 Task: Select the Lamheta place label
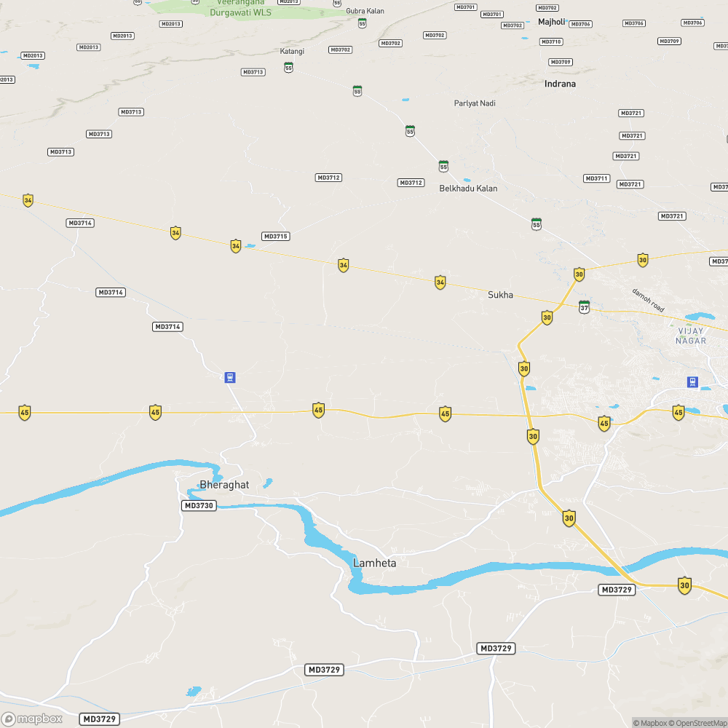(375, 563)
